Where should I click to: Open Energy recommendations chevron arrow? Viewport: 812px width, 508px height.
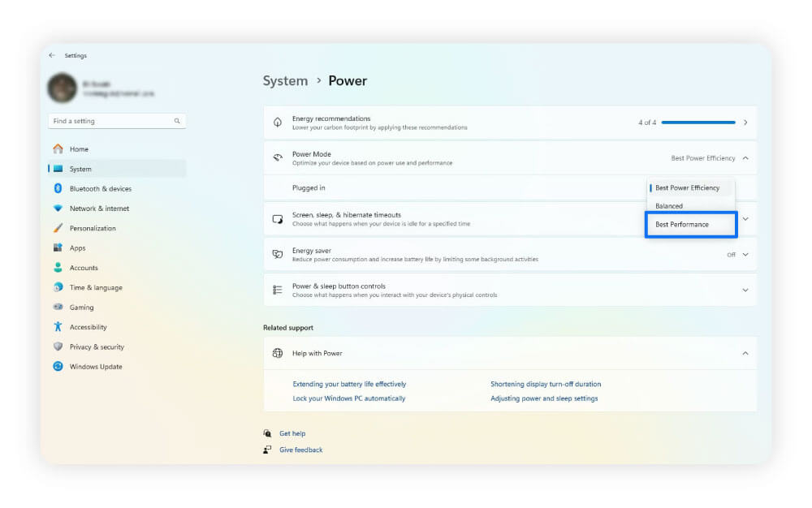pos(745,123)
